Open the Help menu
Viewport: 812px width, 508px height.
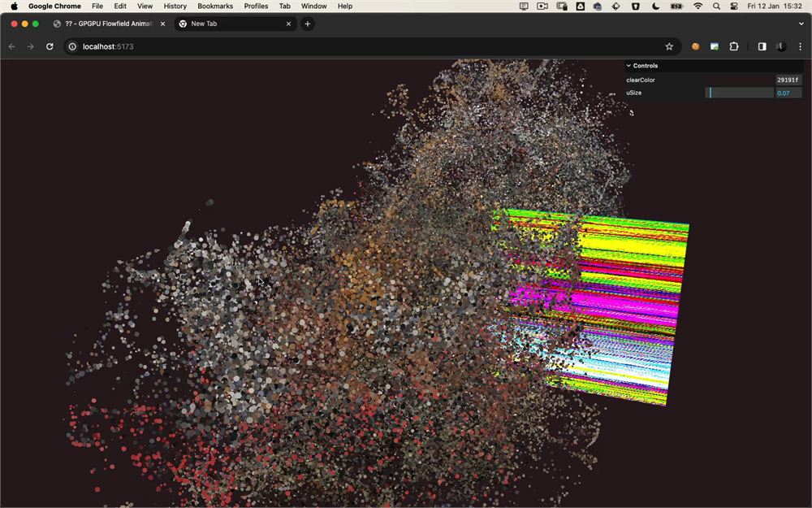pyautogui.click(x=345, y=7)
